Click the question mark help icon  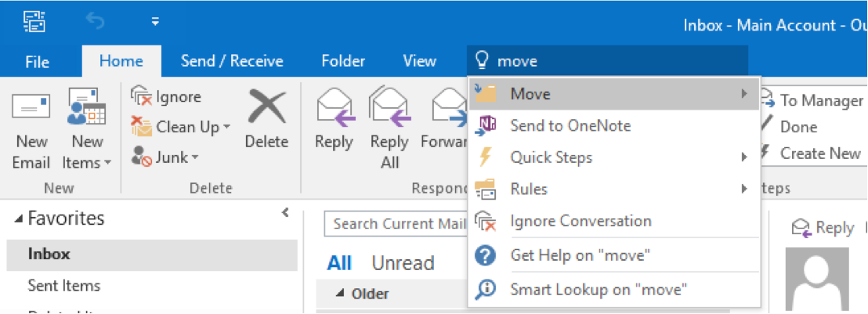(486, 255)
